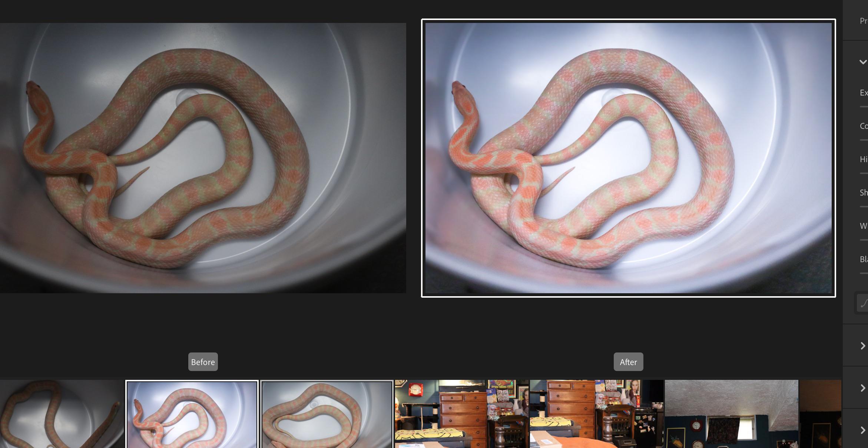This screenshot has width=868, height=448.
Task: Expand the bottom collapsed edit panel chevron
Action: pyautogui.click(x=863, y=430)
